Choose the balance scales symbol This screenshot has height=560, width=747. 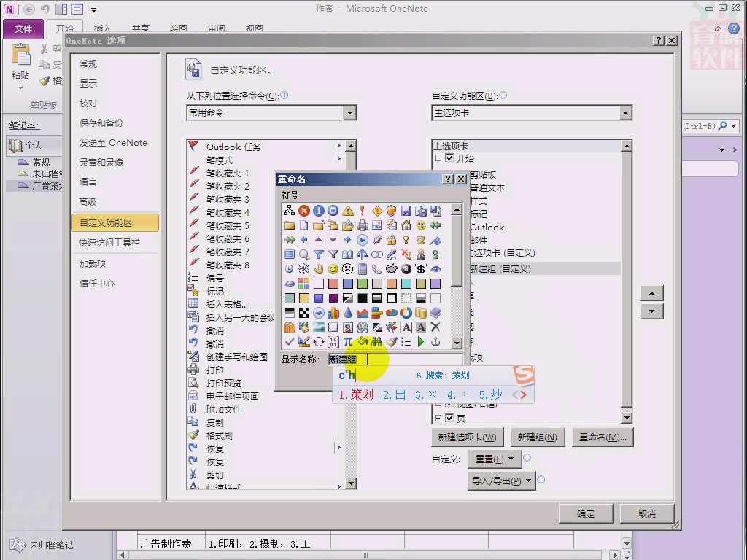pyautogui.click(x=362, y=254)
